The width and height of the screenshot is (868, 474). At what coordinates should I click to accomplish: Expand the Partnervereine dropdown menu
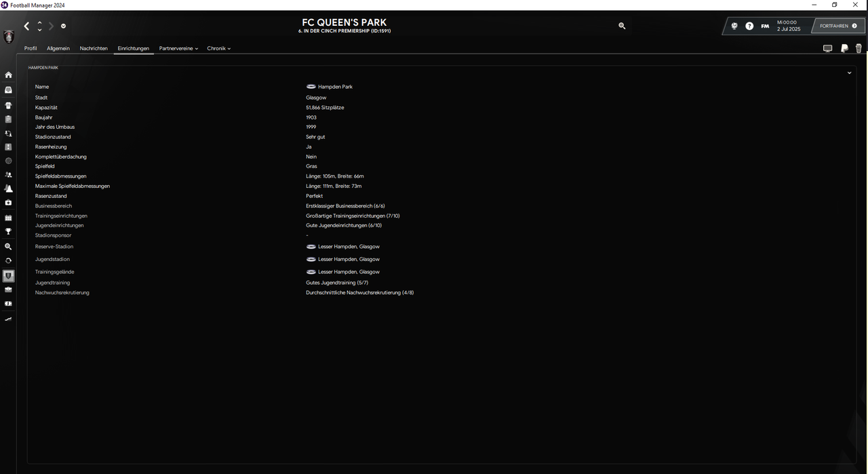coord(178,49)
